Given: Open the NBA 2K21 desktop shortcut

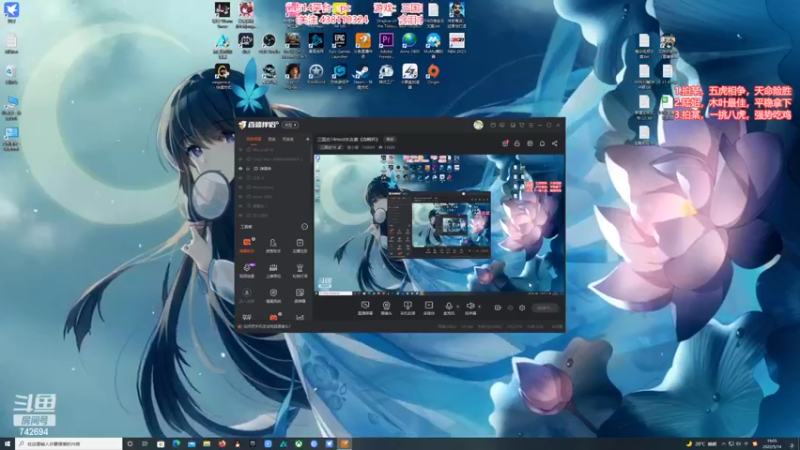Looking at the screenshot, I should pyautogui.click(x=457, y=41).
